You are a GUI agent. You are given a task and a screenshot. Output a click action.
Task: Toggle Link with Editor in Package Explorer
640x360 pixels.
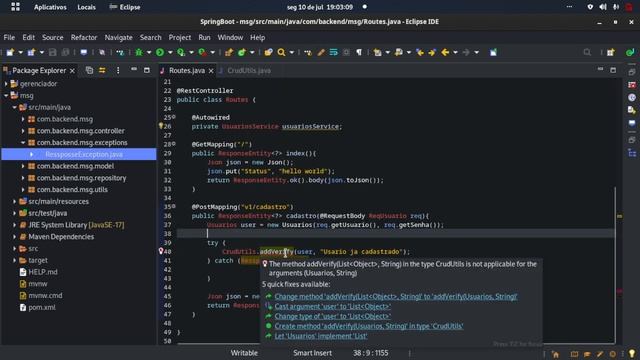point(102,70)
